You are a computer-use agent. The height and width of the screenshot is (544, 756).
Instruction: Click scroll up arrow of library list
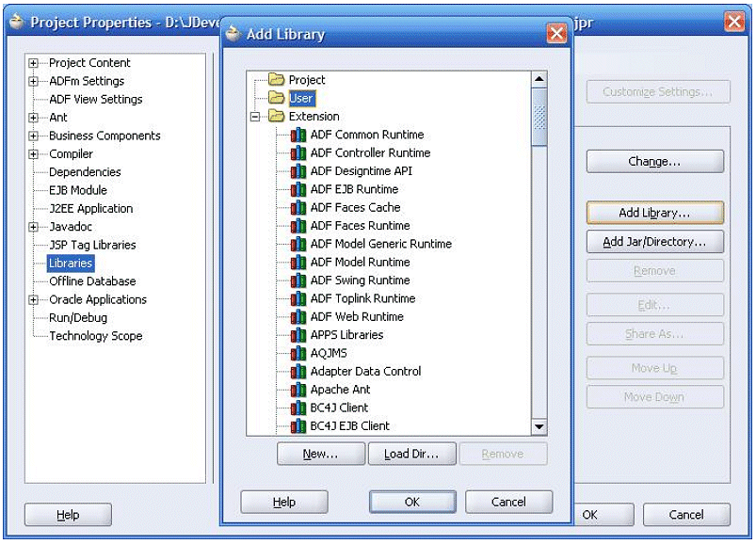point(539,79)
